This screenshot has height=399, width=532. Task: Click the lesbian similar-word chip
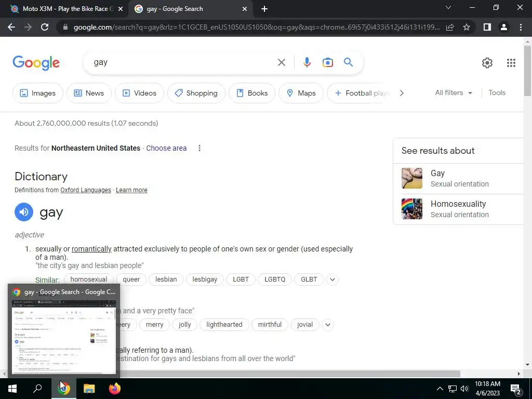coord(166,280)
